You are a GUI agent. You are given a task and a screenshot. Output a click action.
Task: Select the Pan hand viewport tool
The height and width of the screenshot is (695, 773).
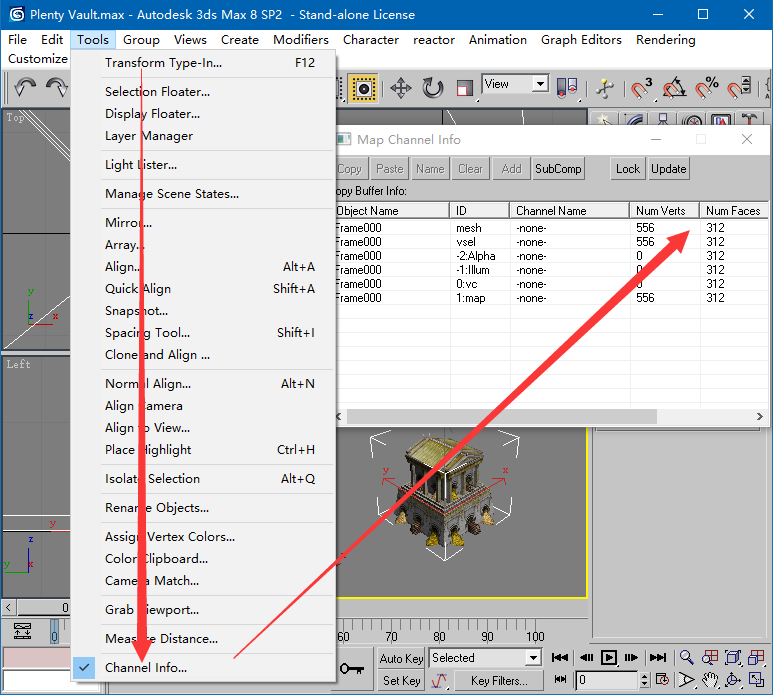pos(710,680)
